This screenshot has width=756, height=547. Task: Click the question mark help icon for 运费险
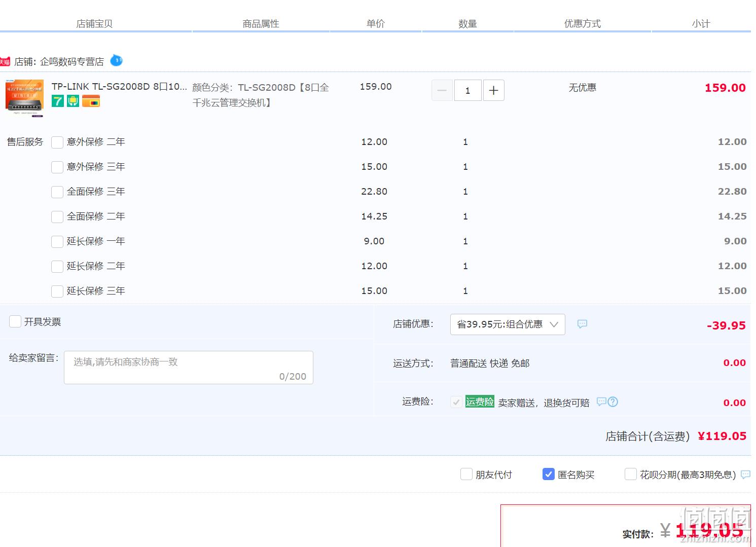coord(613,402)
